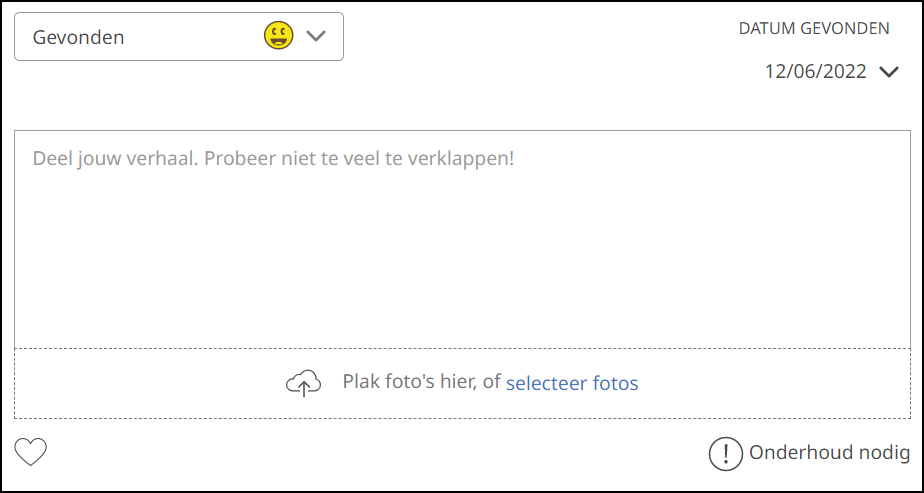Click the 'Deel jouw verhaal' placeholder text
The image size is (924, 493).
[273, 159]
